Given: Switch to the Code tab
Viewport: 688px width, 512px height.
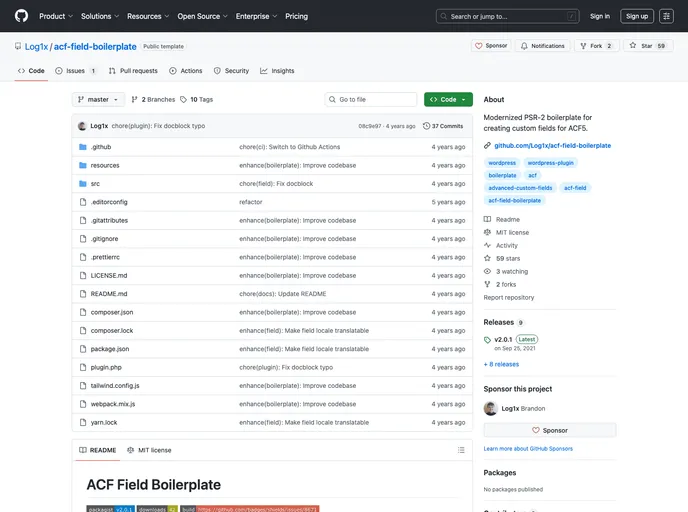Looking at the screenshot, I should [31, 71].
